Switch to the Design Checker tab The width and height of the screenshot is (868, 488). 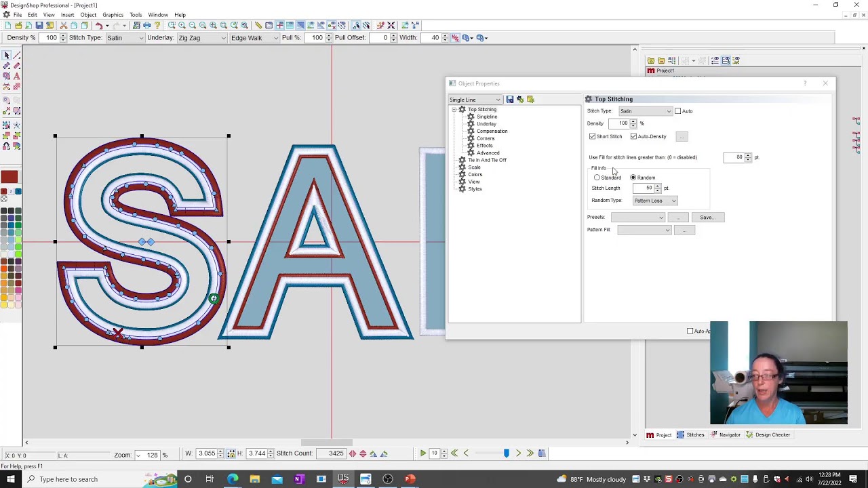point(768,435)
